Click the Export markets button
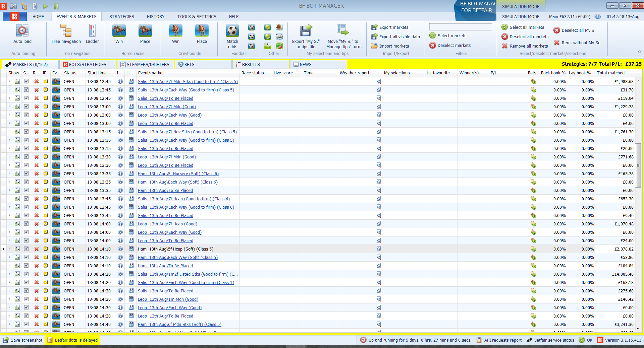 (x=390, y=27)
